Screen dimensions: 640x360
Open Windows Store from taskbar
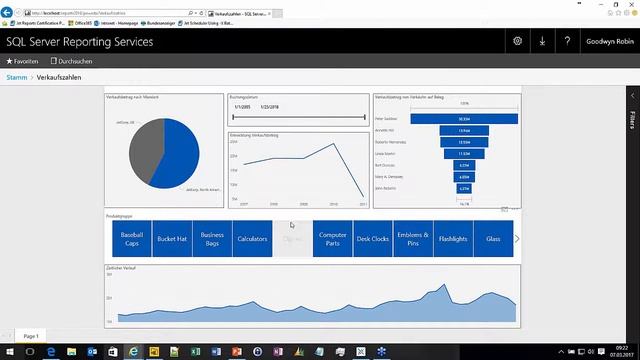[x=113, y=351]
